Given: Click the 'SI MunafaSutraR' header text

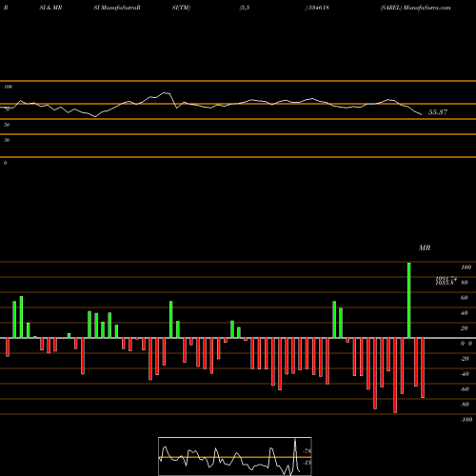Looking at the screenshot, I should point(117,8).
